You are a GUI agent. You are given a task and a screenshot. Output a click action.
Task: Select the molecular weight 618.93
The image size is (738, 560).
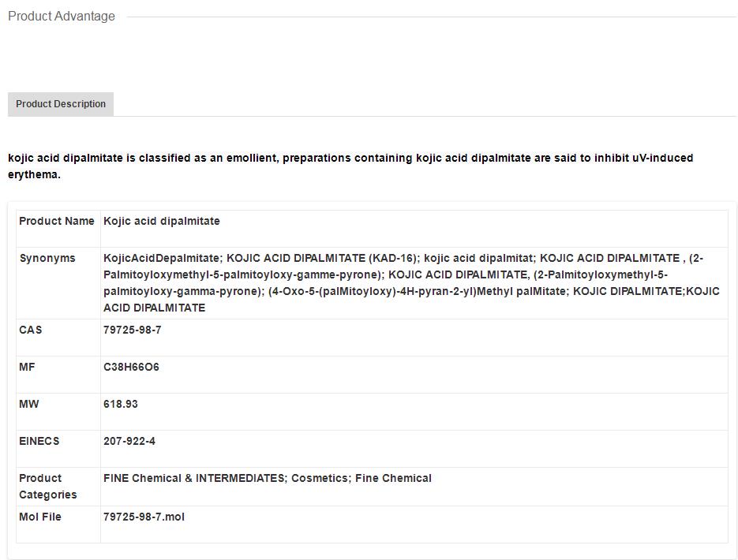(x=121, y=405)
